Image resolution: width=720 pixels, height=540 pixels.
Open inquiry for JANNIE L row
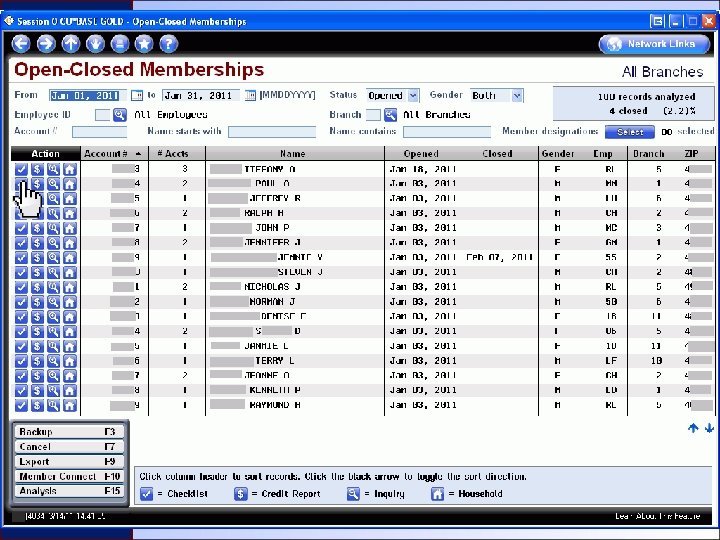[53, 346]
